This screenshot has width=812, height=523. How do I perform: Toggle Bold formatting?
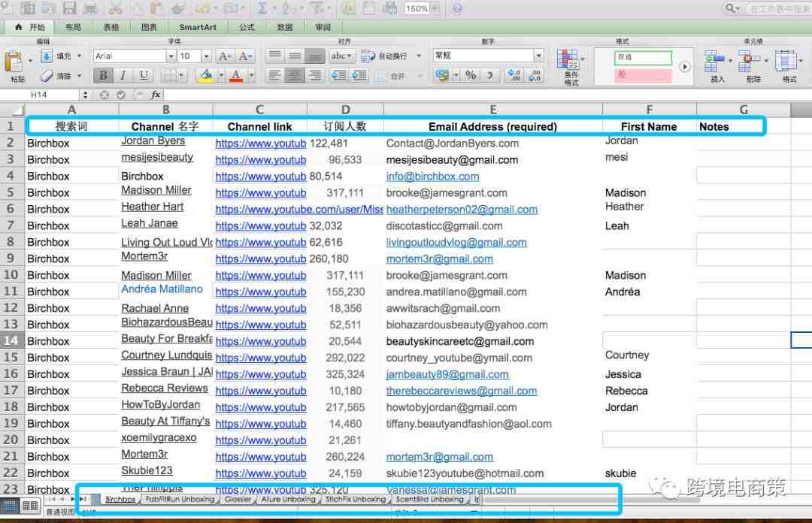[x=103, y=76]
